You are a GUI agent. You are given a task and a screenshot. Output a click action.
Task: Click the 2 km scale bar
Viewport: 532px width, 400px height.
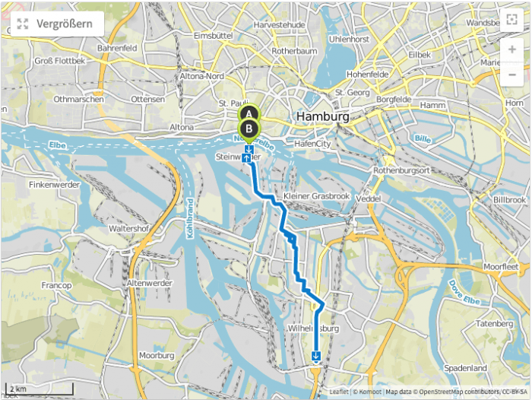[x=40, y=389]
